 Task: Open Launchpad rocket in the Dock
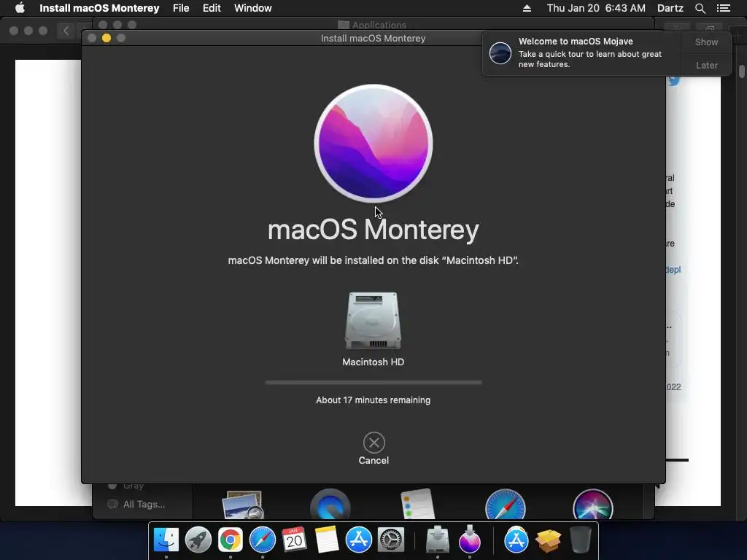[198, 540]
